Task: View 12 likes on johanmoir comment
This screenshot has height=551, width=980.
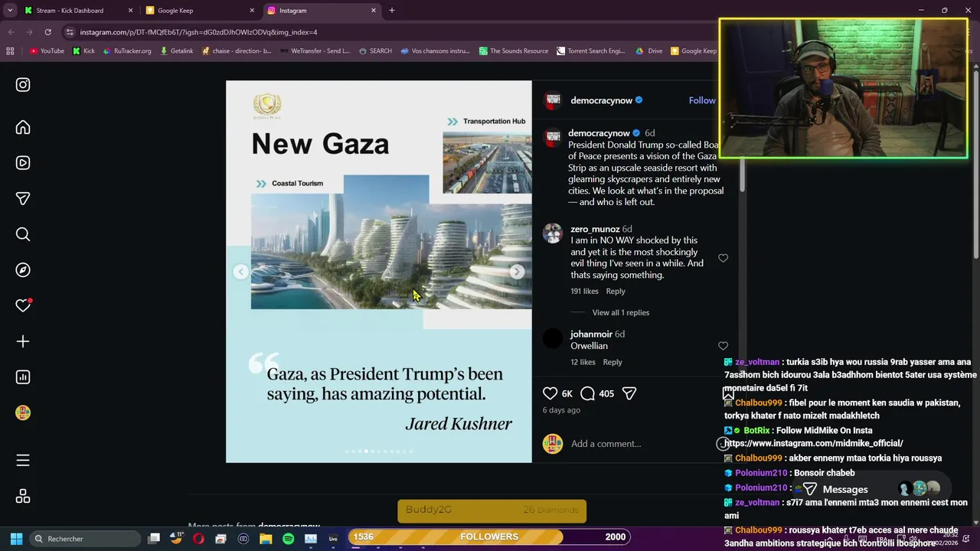Action: [583, 362]
